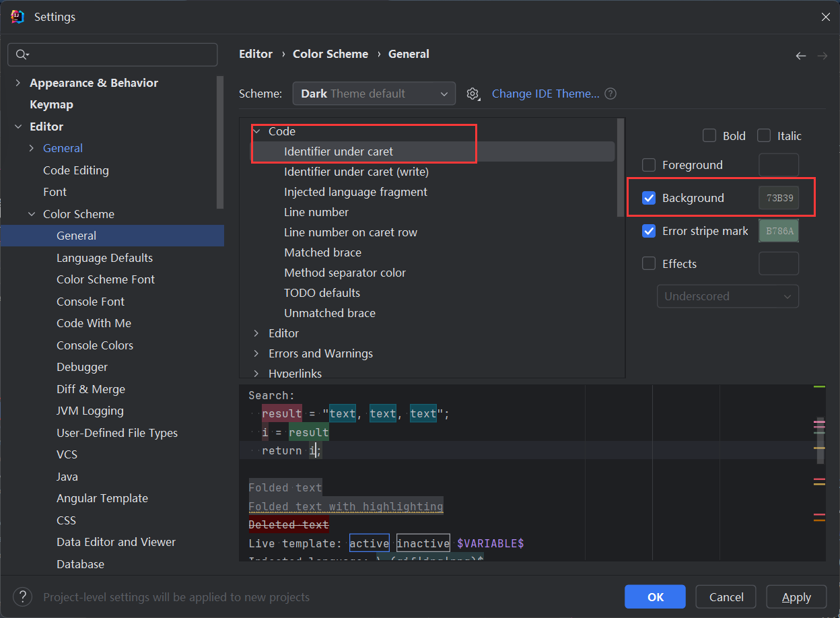Check the Foreground checkbox
840x618 pixels.
coord(649,165)
